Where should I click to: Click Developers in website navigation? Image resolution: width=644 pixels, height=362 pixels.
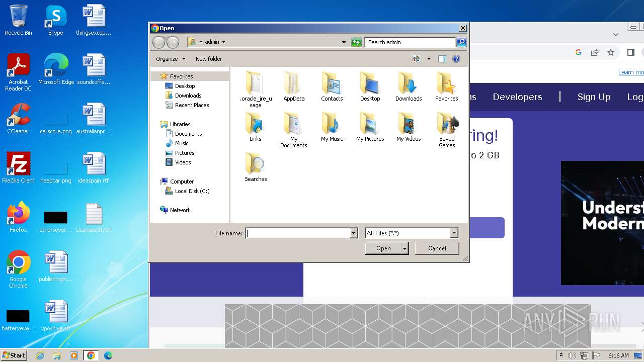pyautogui.click(x=517, y=97)
